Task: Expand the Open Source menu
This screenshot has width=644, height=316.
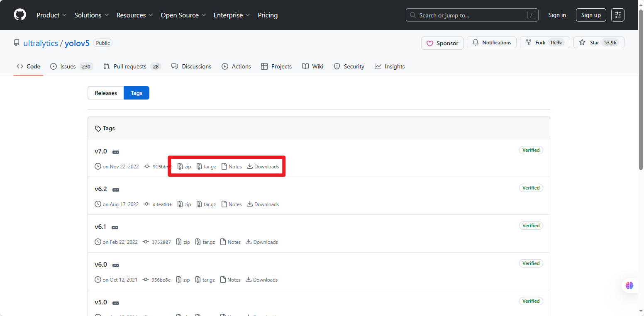Action: coord(183,15)
